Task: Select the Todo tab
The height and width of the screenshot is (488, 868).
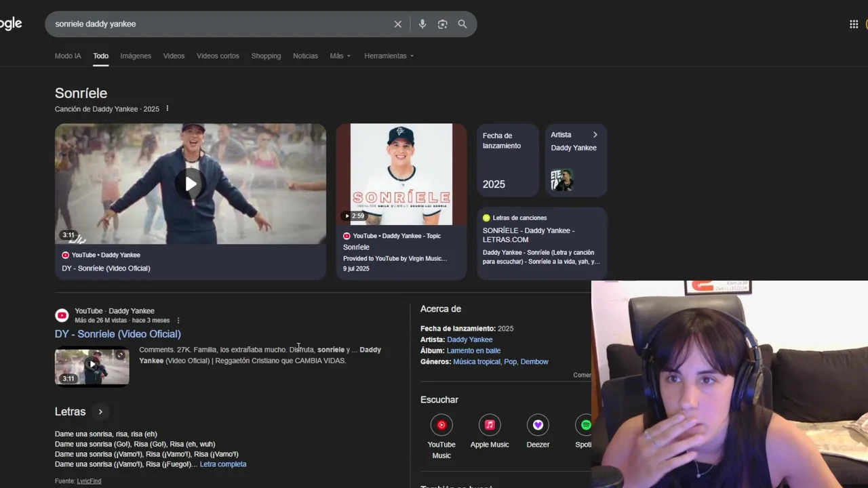Action: click(100, 56)
